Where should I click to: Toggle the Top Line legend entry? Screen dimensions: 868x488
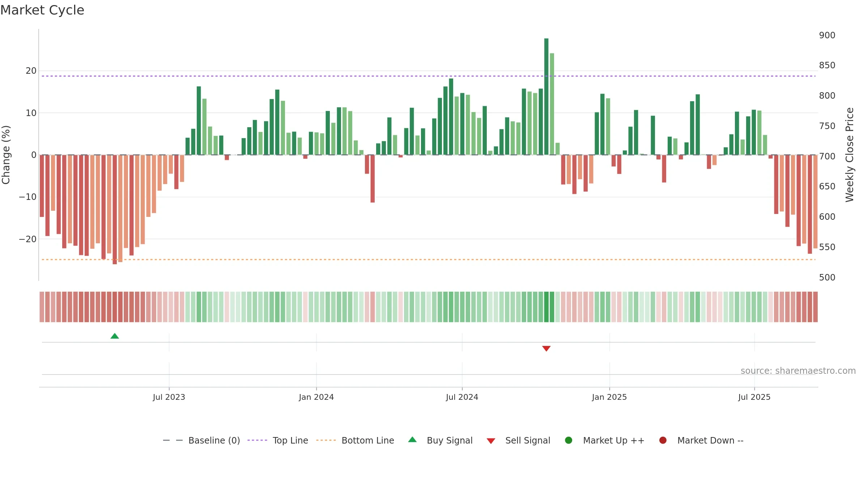(278, 440)
